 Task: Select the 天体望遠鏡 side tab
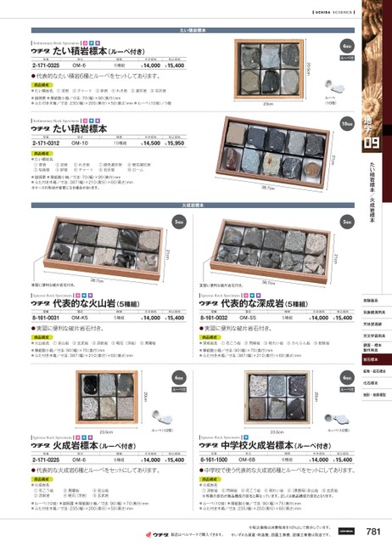[x=372, y=324]
